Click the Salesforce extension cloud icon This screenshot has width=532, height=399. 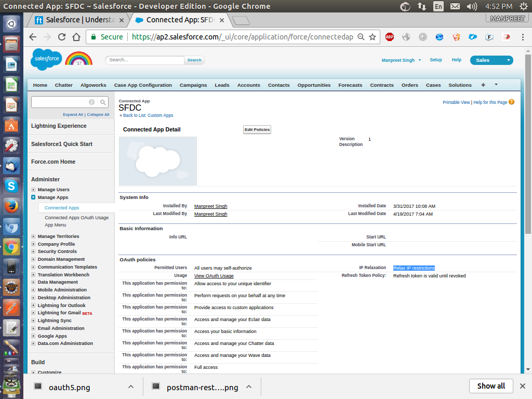tap(473, 37)
